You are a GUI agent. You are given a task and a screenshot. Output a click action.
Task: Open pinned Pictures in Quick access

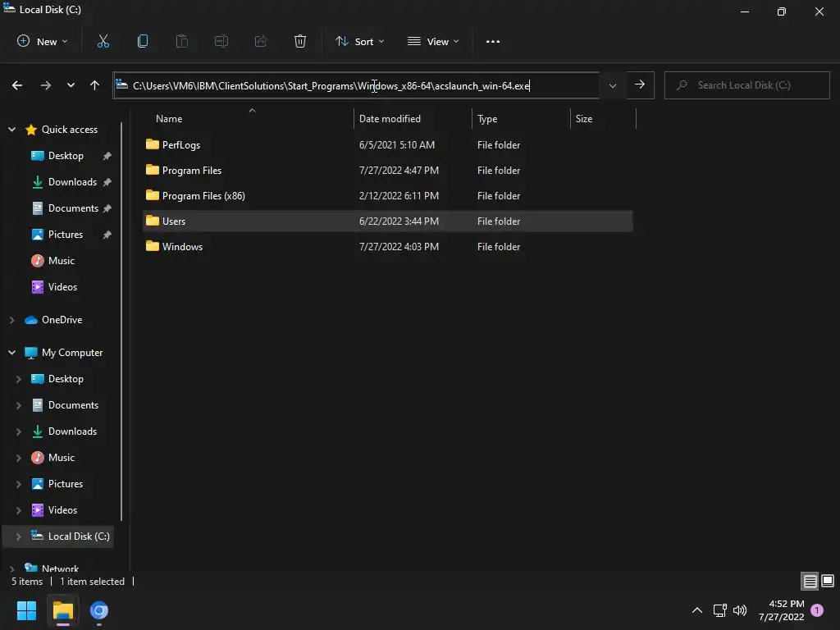pos(66,235)
